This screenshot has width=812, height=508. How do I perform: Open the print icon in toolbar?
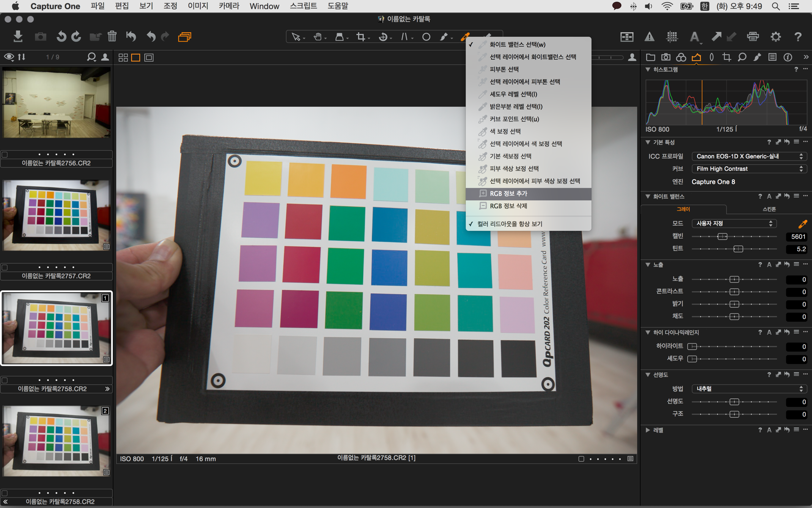(753, 37)
